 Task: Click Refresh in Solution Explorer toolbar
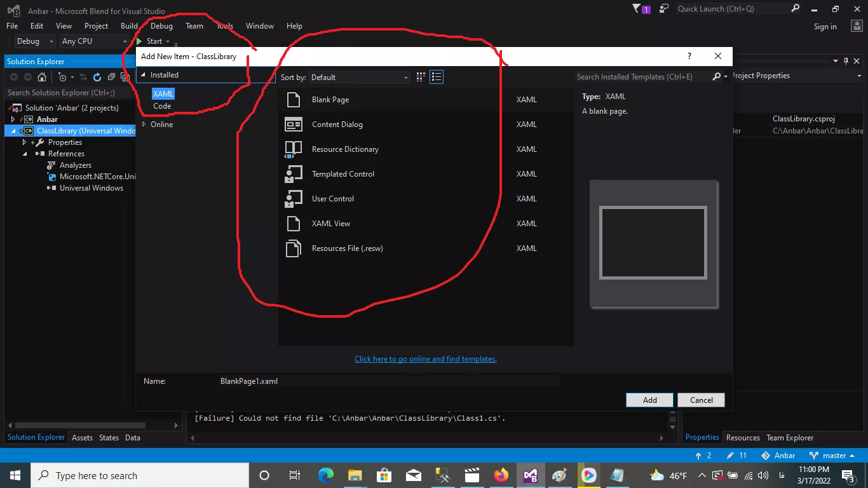(97, 77)
